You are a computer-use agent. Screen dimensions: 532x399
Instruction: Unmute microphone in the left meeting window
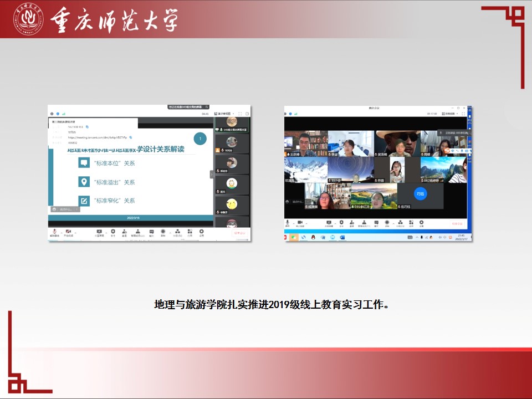point(54,232)
